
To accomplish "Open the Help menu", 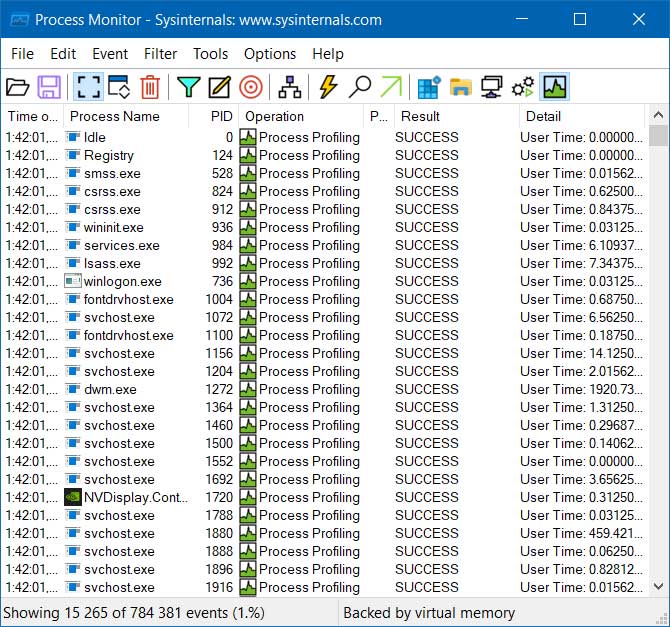I will (x=328, y=54).
